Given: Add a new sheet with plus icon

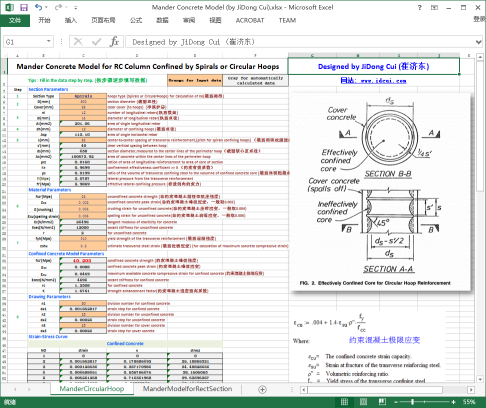Looking at the screenshot, I should click(x=262, y=389).
